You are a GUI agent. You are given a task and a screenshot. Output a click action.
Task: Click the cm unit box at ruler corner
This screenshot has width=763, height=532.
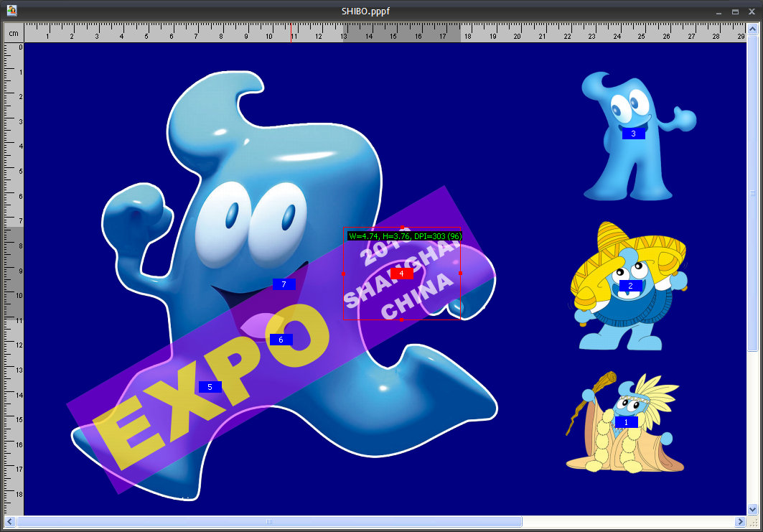coord(14,33)
